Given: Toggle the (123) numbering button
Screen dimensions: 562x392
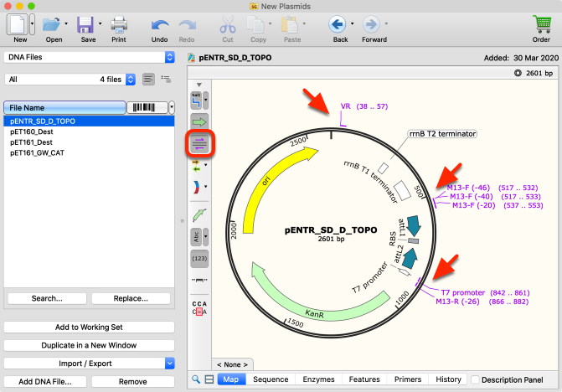Looking at the screenshot, I should click(x=199, y=258).
